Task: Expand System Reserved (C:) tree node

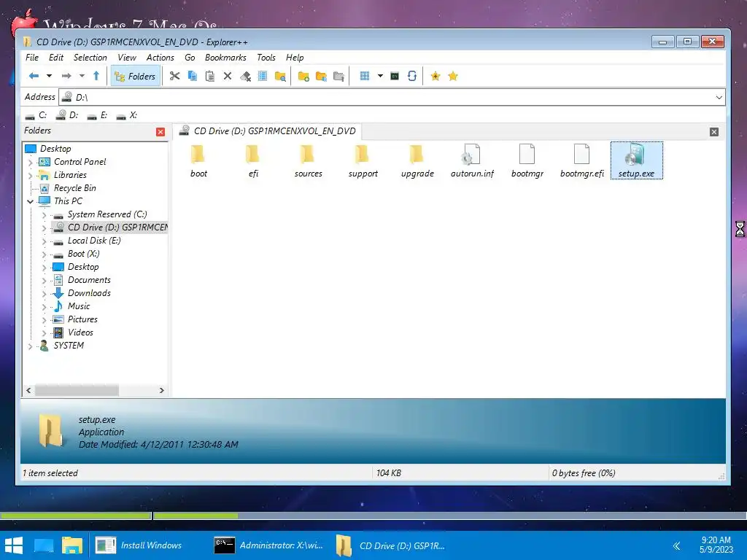Action: pos(44,215)
